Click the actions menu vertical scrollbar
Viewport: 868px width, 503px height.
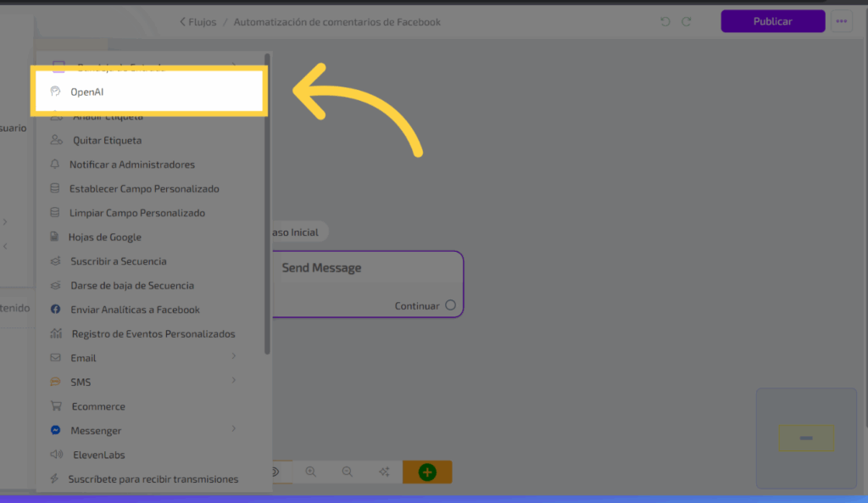(x=268, y=204)
